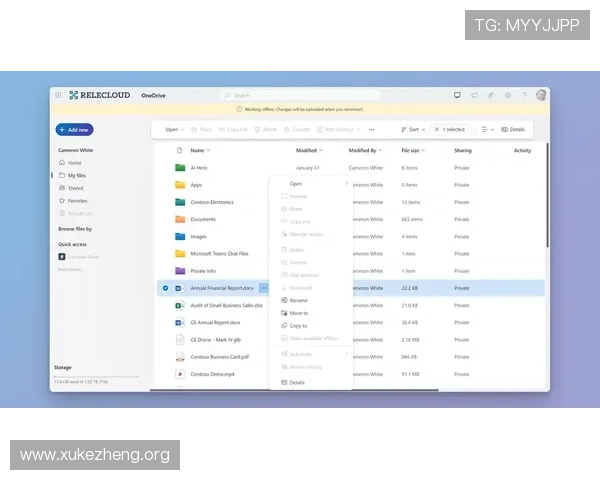Click the Contoso Business Card.pdf name

coord(220,357)
